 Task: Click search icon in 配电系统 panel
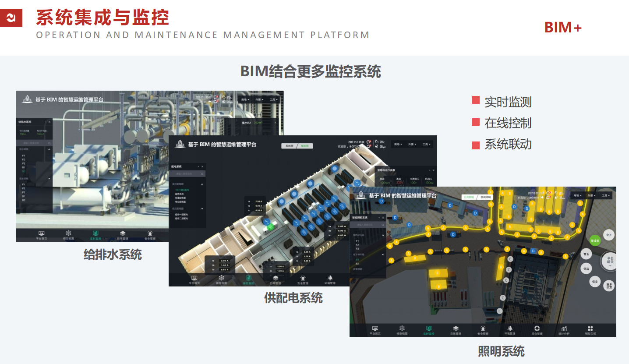[202, 174]
